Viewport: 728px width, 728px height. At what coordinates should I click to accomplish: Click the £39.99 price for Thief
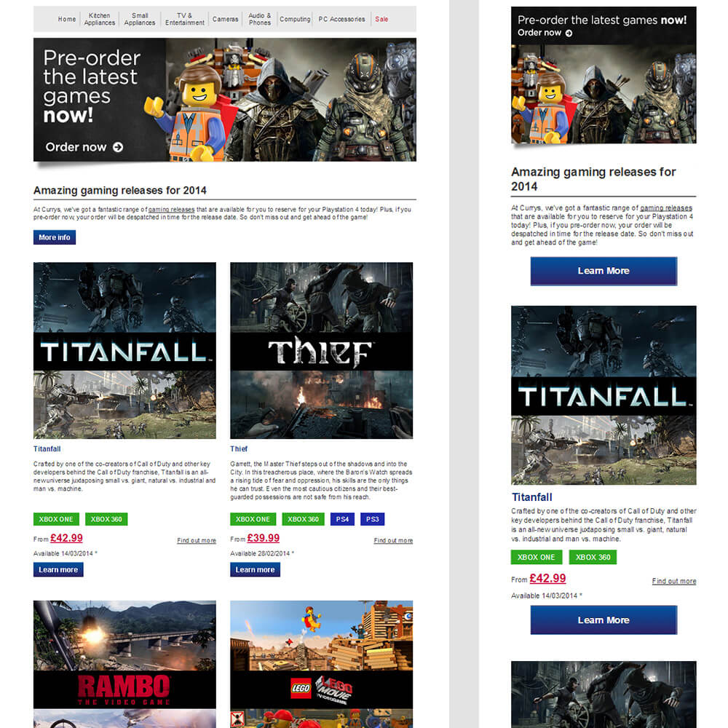click(x=264, y=538)
